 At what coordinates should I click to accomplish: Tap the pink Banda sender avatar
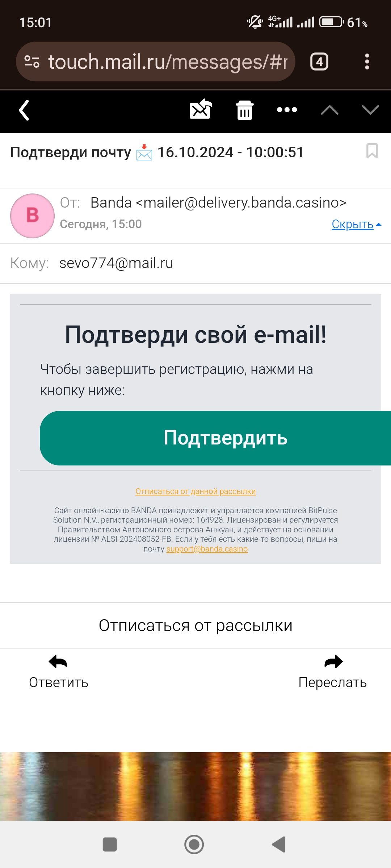32,216
